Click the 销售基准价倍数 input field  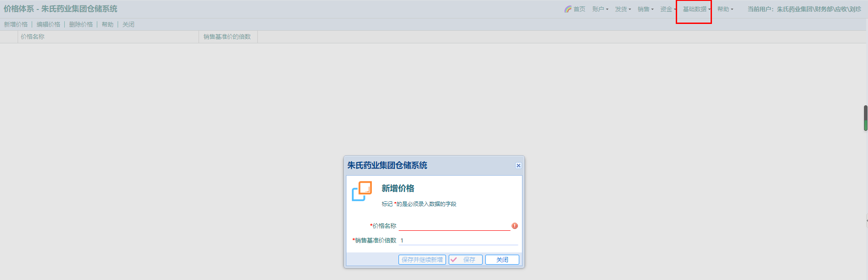(x=459, y=240)
